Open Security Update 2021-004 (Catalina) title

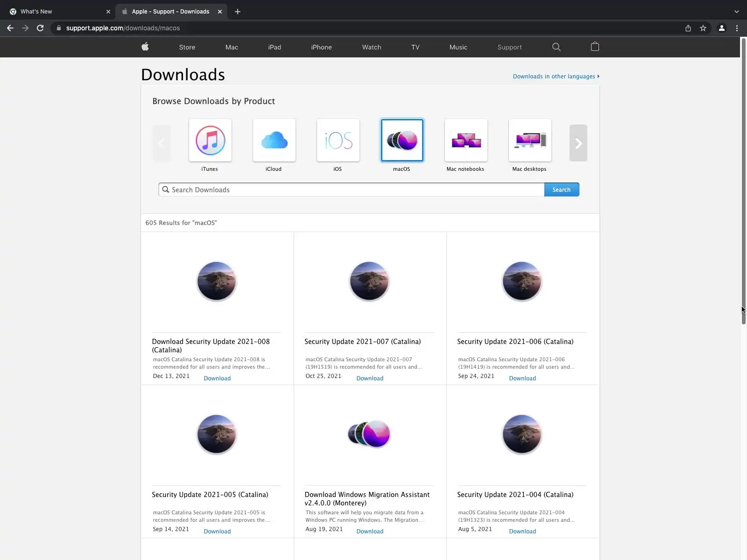pos(515,495)
